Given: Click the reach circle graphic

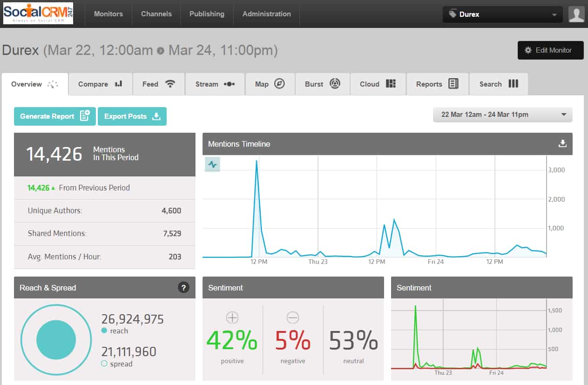Looking at the screenshot, I should click(56, 340).
